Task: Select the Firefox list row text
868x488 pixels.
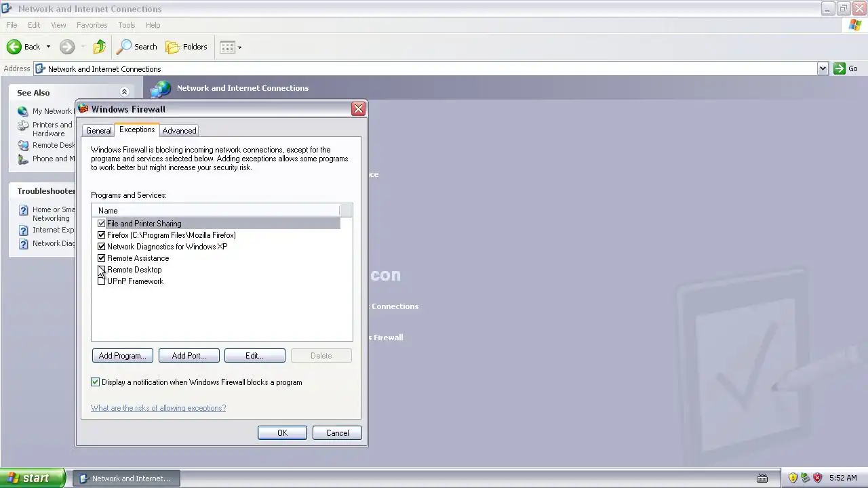Action: [172, 235]
